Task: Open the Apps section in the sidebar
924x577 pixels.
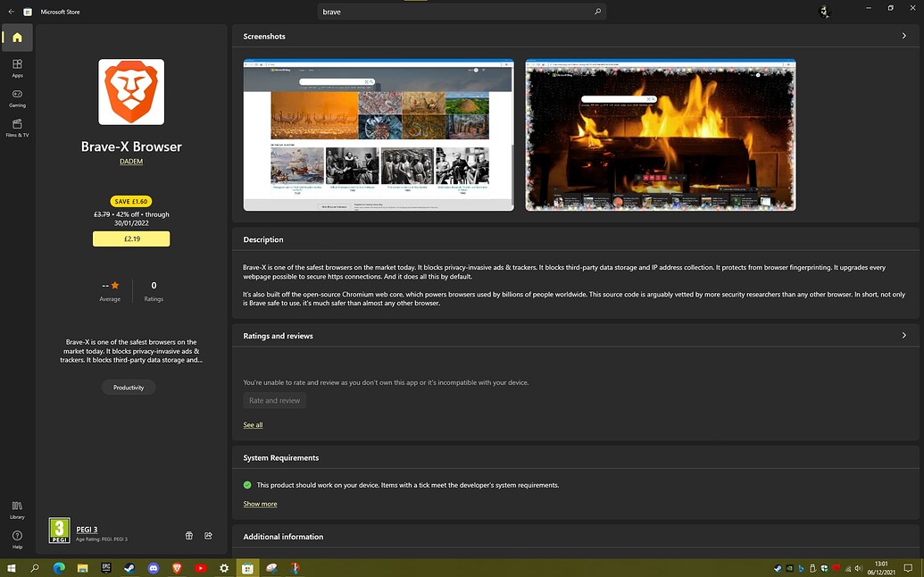Action: point(16,69)
